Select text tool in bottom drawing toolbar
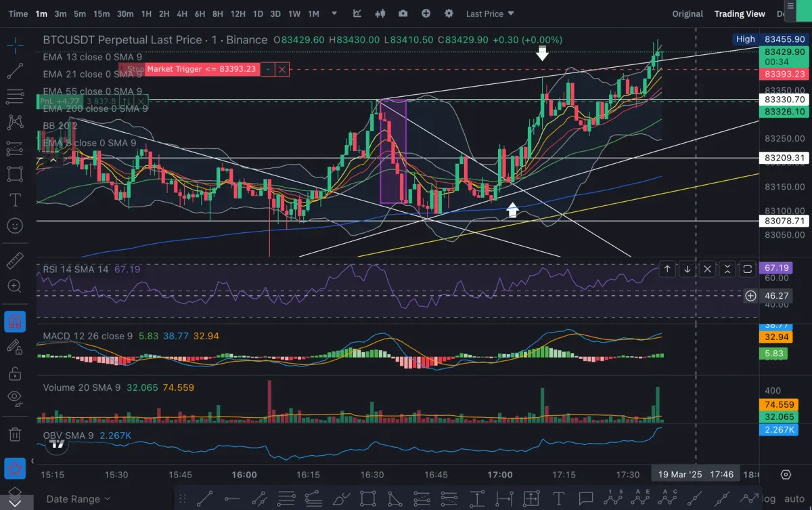The height and width of the screenshot is (510, 812). 558,499
